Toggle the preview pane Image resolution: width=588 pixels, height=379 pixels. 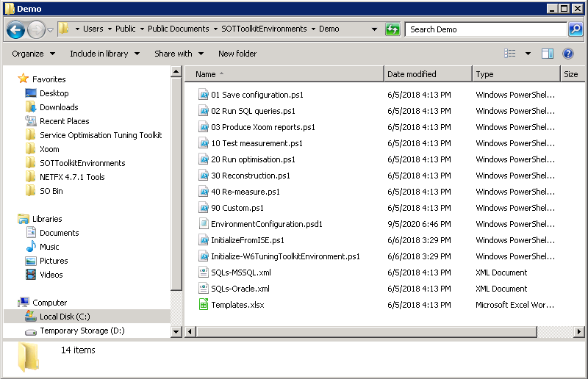coord(548,54)
